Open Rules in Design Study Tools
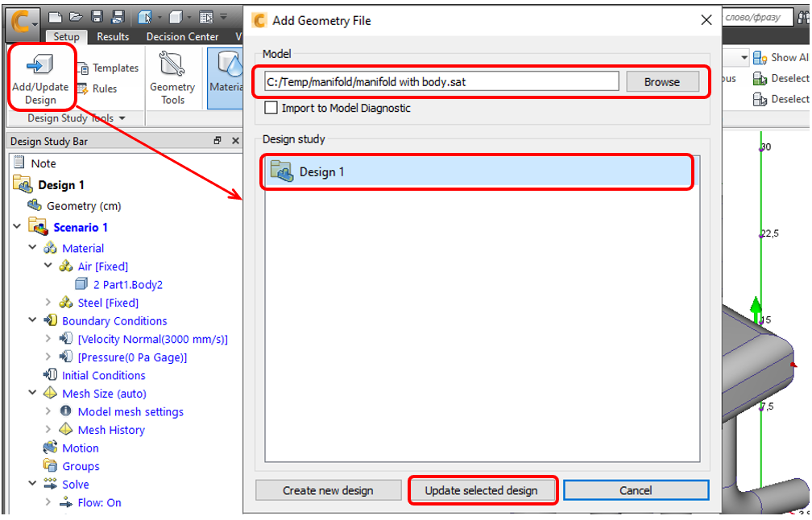Image resolution: width=812 pixels, height=520 pixels. (x=97, y=89)
